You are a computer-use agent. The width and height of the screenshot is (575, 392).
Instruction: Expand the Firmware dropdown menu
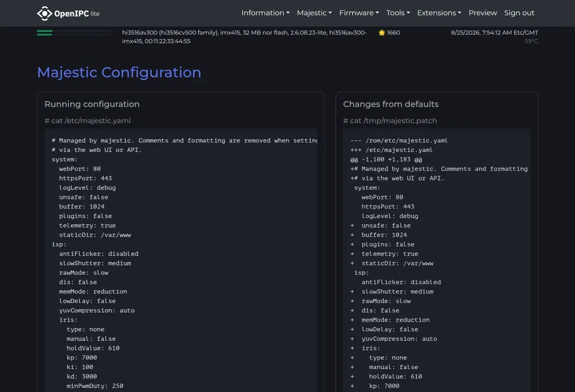(359, 13)
